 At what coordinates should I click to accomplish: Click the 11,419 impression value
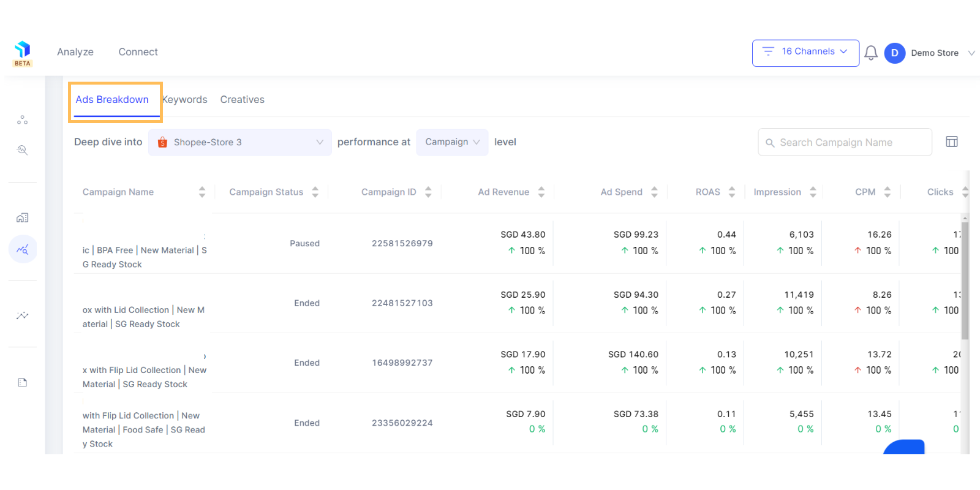[x=799, y=295]
